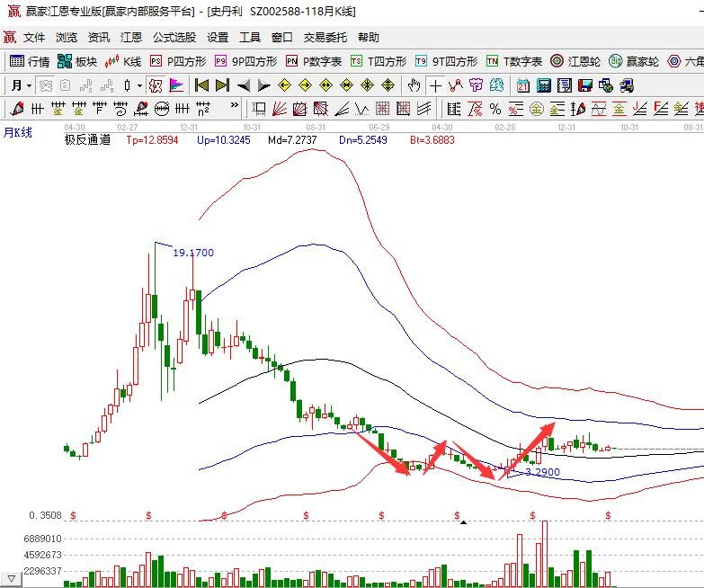Open the notepad document icon
704x588 pixels.
tap(565, 85)
